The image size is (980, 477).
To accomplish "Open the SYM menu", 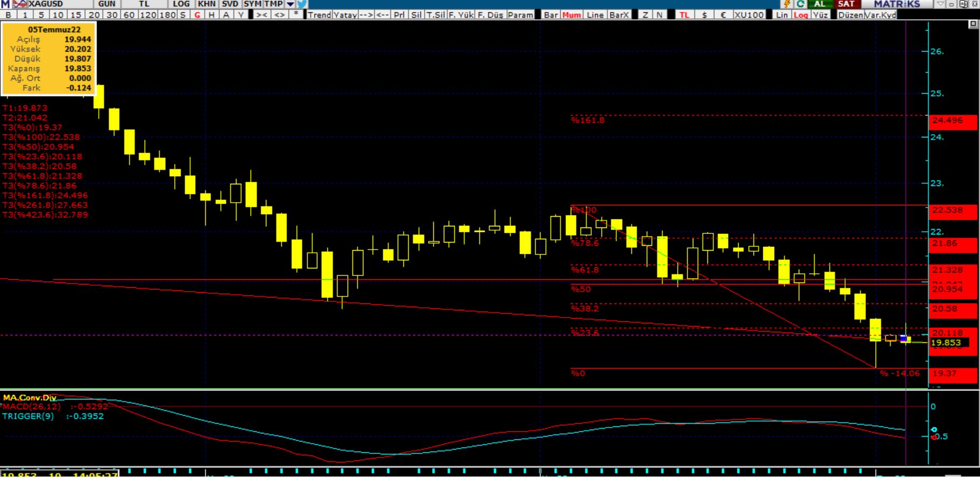I will 252,4.
